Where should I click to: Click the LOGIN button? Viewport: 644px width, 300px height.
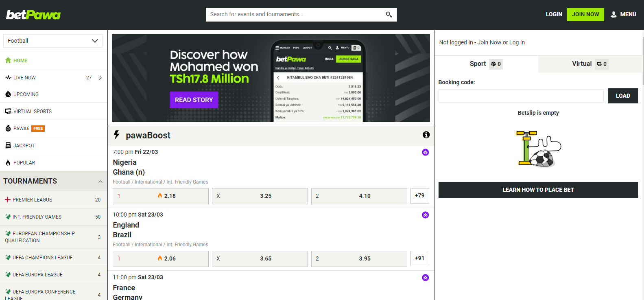click(x=554, y=14)
